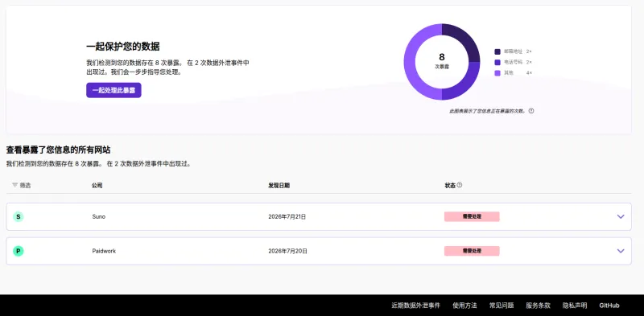Screen dimensions: 644x316
Task: Click the 查看暴露了您信息的所有网站 heading
Action: (x=58, y=150)
